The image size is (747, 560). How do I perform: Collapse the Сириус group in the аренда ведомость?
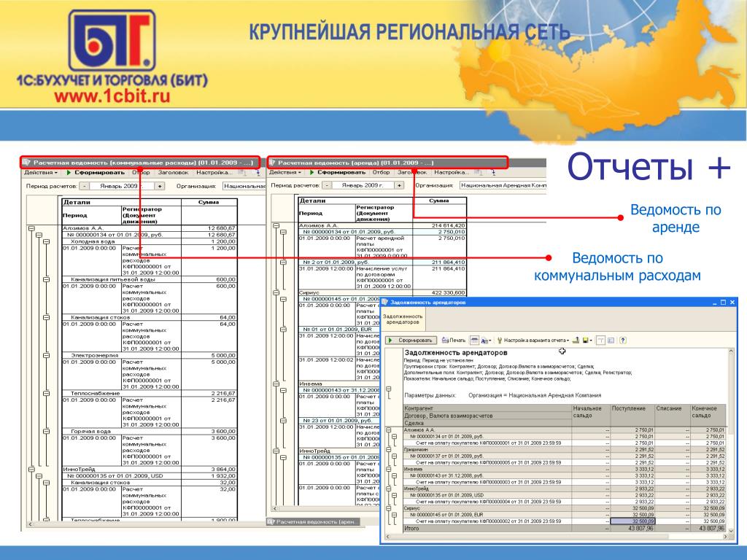pos(276,293)
